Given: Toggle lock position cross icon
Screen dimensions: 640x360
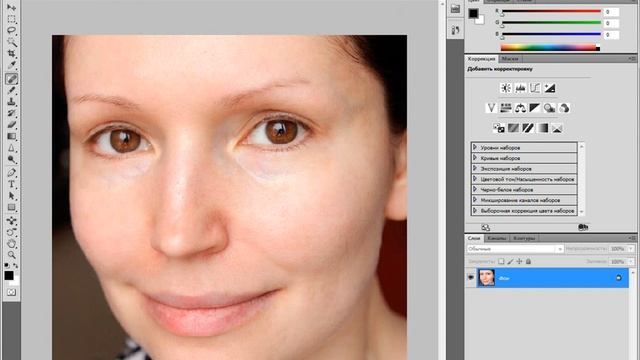Looking at the screenshot, I should (x=519, y=261).
